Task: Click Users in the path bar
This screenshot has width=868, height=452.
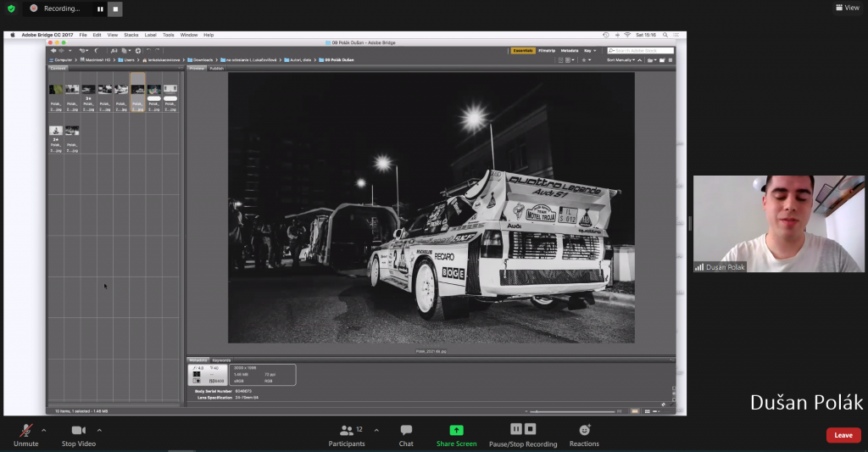Action: [x=125, y=60]
